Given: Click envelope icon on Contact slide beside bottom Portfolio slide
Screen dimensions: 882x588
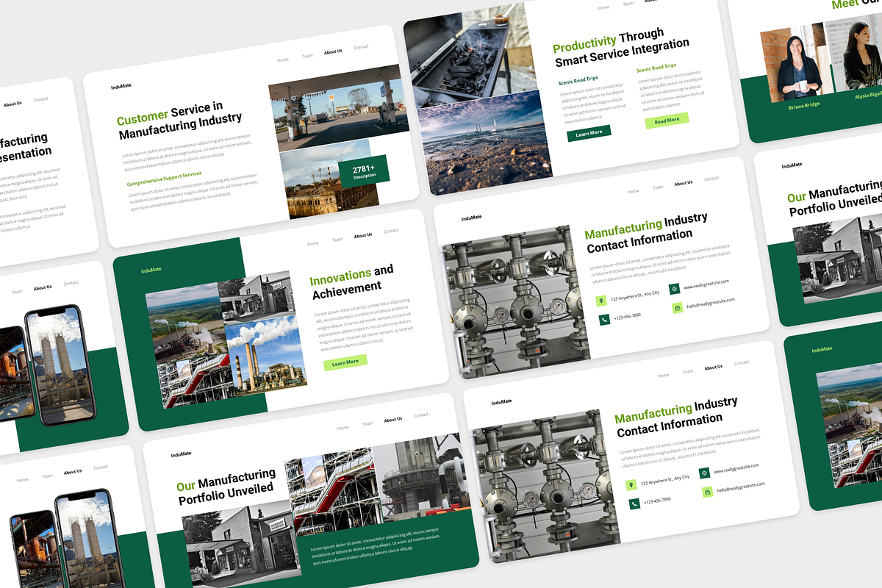Looking at the screenshot, I should click(707, 492).
